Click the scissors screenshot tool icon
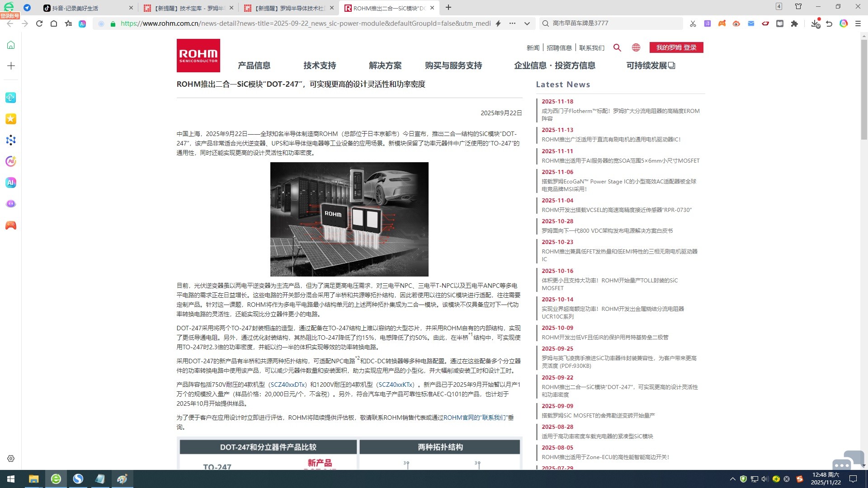This screenshot has width=868, height=488. [x=693, y=23]
